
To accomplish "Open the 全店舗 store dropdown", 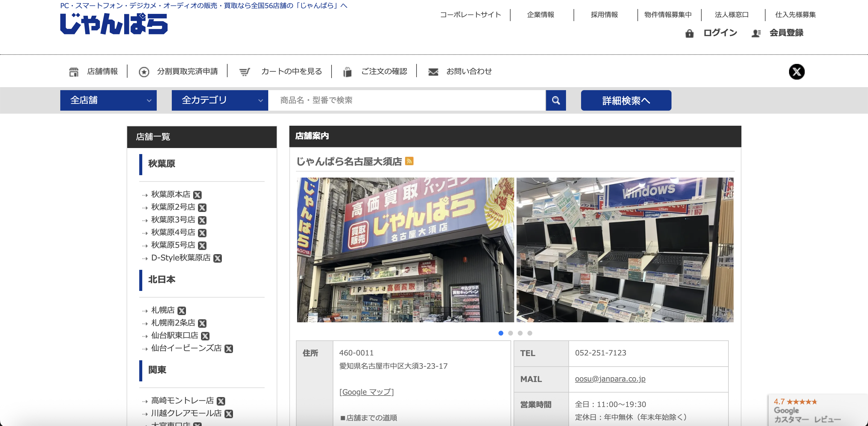I will (108, 100).
